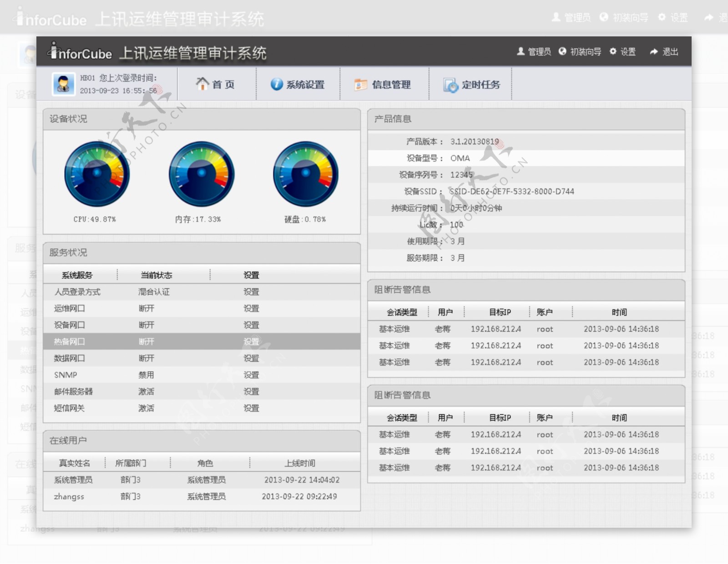Click the 在线用户 panel header
Image resolution: width=728 pixels, height=564 pixels.
(x=202, y=441)
